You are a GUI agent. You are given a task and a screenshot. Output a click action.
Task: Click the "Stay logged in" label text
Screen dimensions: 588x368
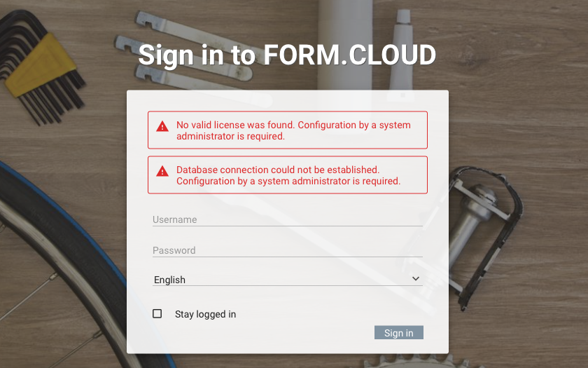(x=205, y=315)
